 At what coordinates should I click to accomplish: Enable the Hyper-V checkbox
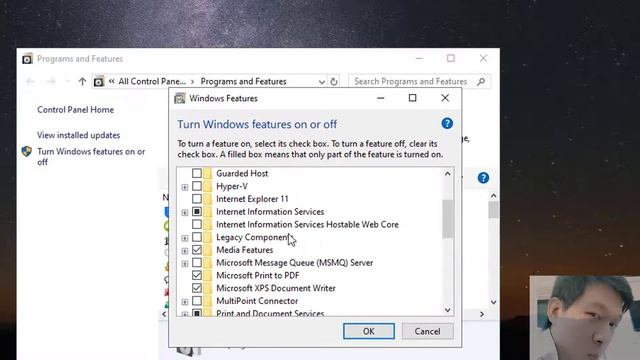coord(197,186)
